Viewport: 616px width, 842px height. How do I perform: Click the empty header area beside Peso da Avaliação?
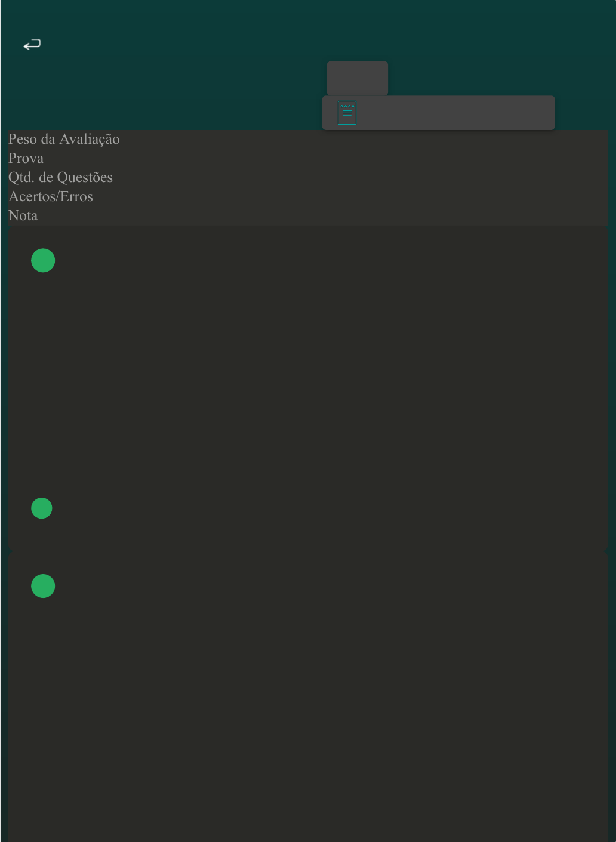(364, 139)
